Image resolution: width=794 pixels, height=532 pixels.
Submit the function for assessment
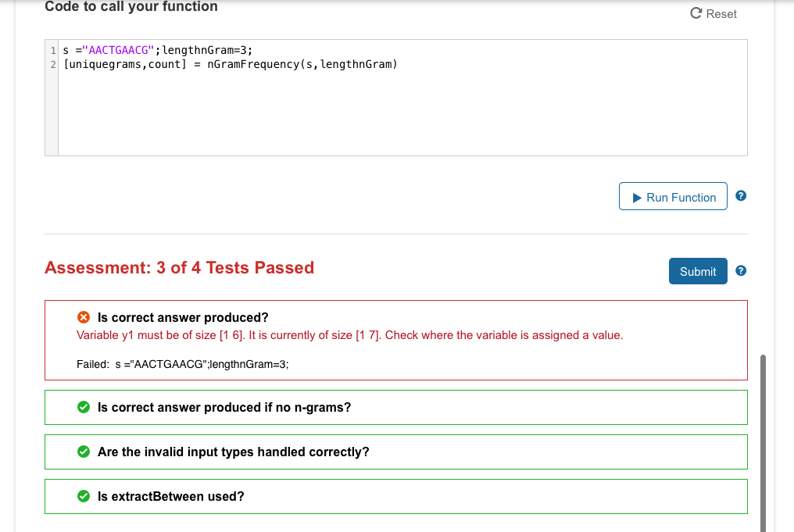point(698,271)
